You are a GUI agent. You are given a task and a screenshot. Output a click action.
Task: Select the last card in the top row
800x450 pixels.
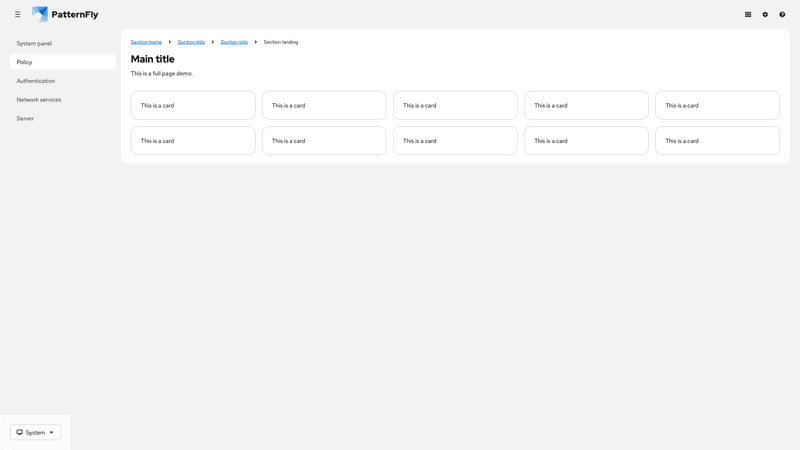point(717,105)
